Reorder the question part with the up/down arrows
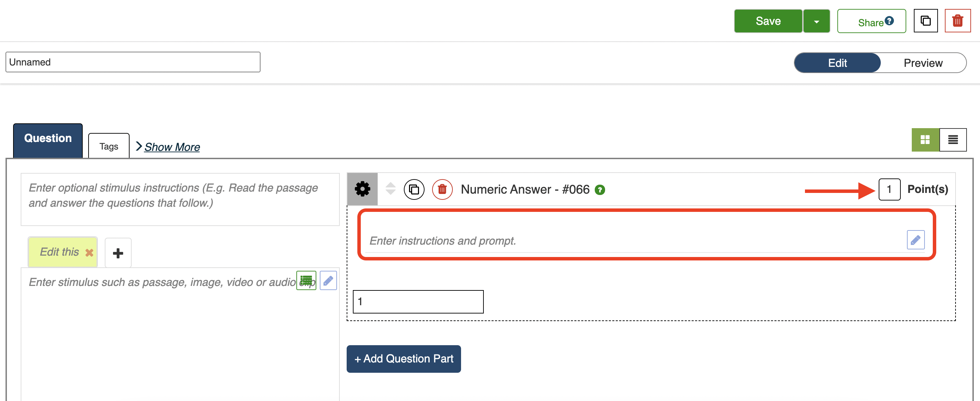The height and width of the screenshot is (401, 980). coord(390,189)
